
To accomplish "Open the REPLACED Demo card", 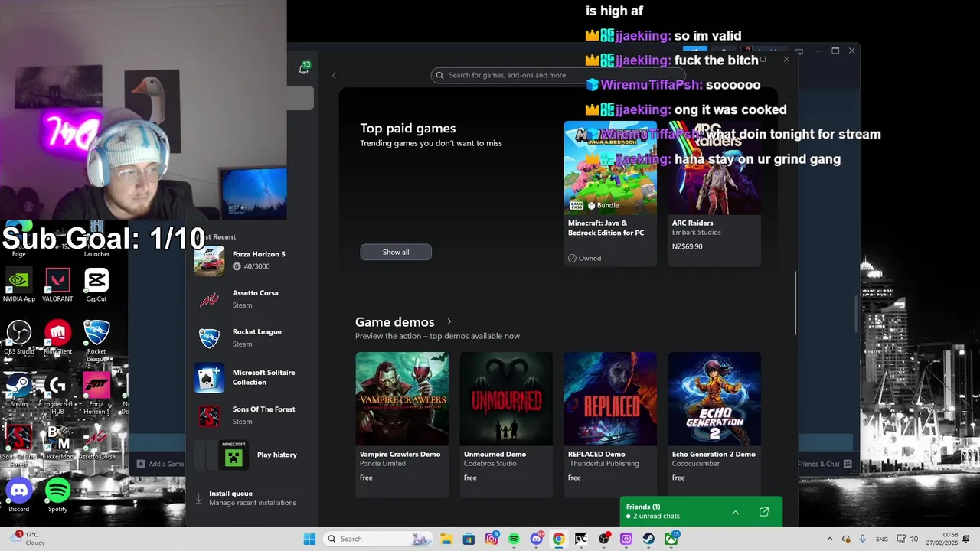I will tap(610, 425).
